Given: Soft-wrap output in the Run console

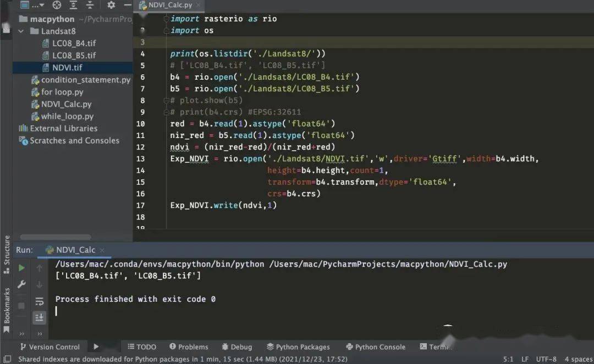Looking at the screenshot, I should (x=39, y=301).
